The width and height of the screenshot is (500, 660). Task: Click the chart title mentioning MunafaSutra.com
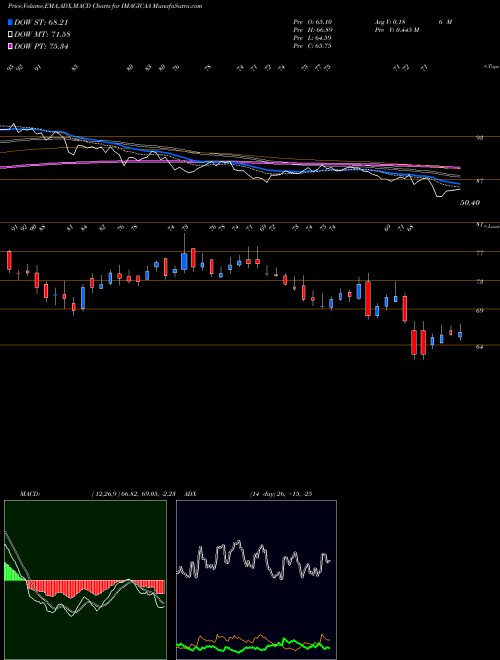click(105, 6)
